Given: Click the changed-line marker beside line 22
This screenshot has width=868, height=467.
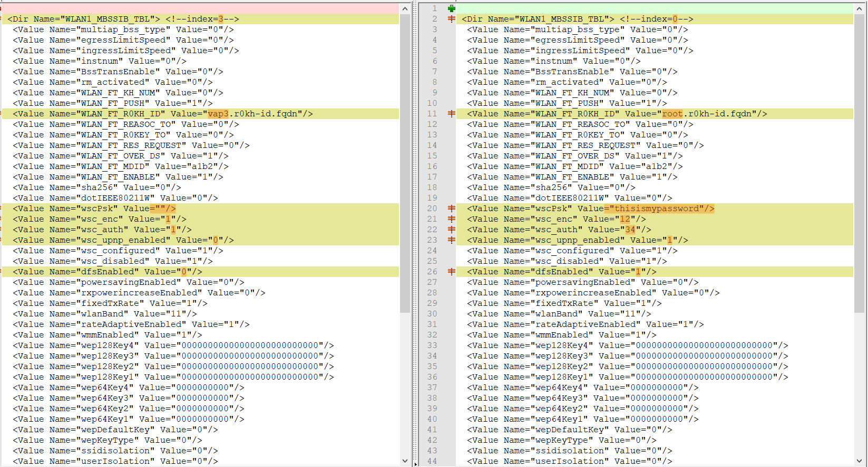Looking at the screenshot, I should [451, 230].
